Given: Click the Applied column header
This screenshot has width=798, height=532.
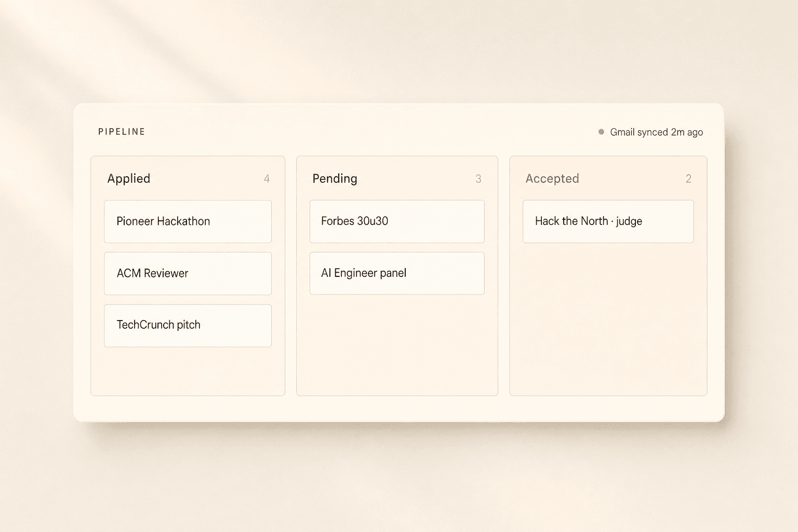Looking at the screenshot, I should (128, 179).
